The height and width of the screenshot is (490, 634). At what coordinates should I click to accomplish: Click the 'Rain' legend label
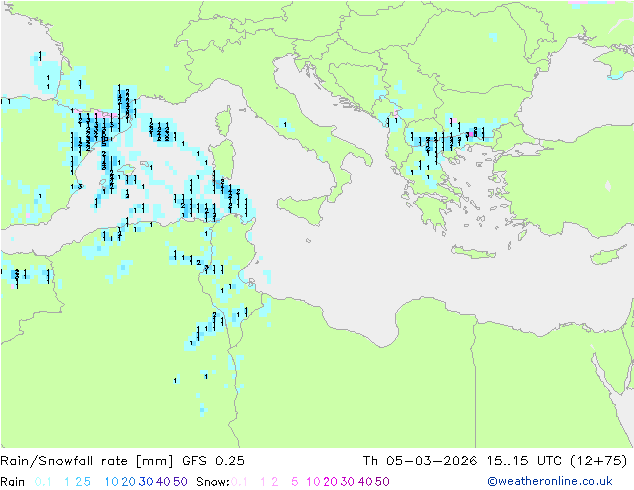(x=13, y=482)
